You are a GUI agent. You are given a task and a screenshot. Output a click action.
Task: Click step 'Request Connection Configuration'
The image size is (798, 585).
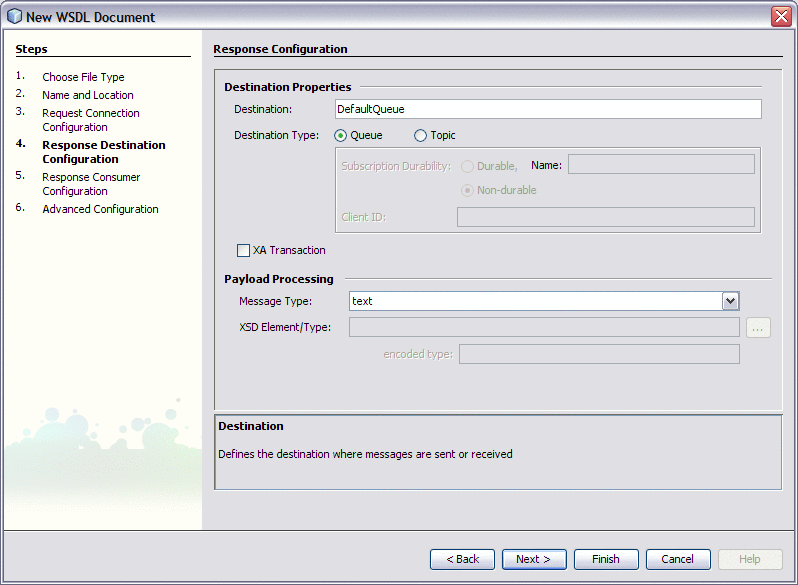tap(91, 120)
